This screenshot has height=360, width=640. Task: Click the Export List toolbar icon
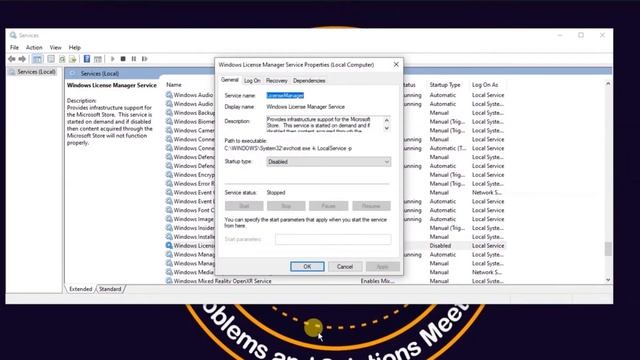click(x=73, y=59)
